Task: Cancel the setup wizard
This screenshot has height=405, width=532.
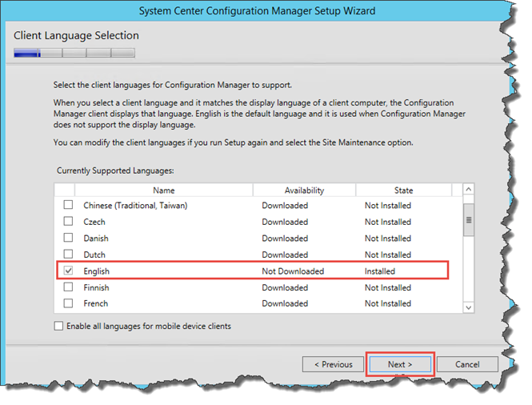Action: pos(467,364)
